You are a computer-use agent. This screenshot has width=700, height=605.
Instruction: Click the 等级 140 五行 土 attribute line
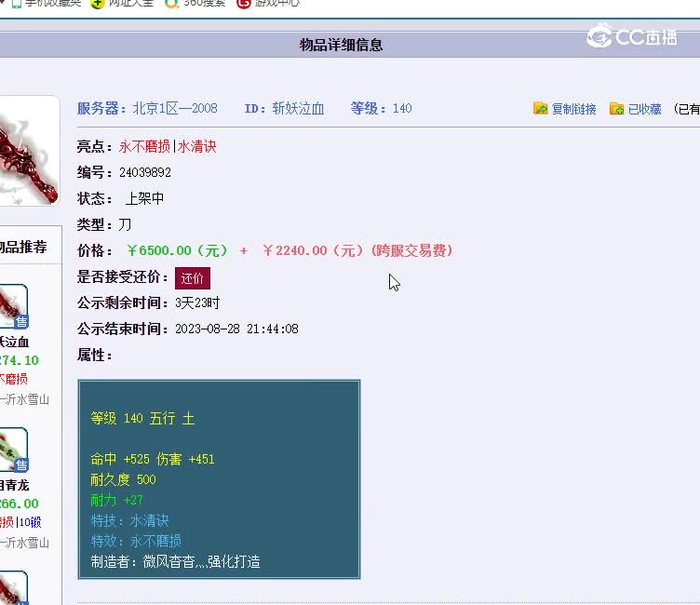(142, 418)
